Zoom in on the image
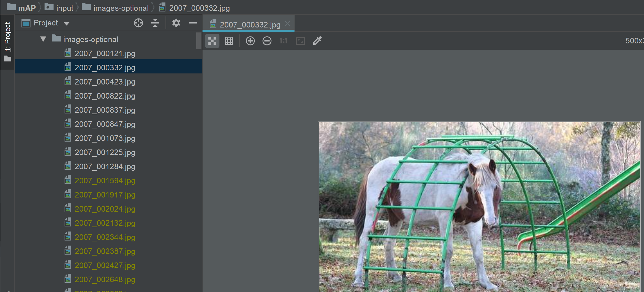 250,41
